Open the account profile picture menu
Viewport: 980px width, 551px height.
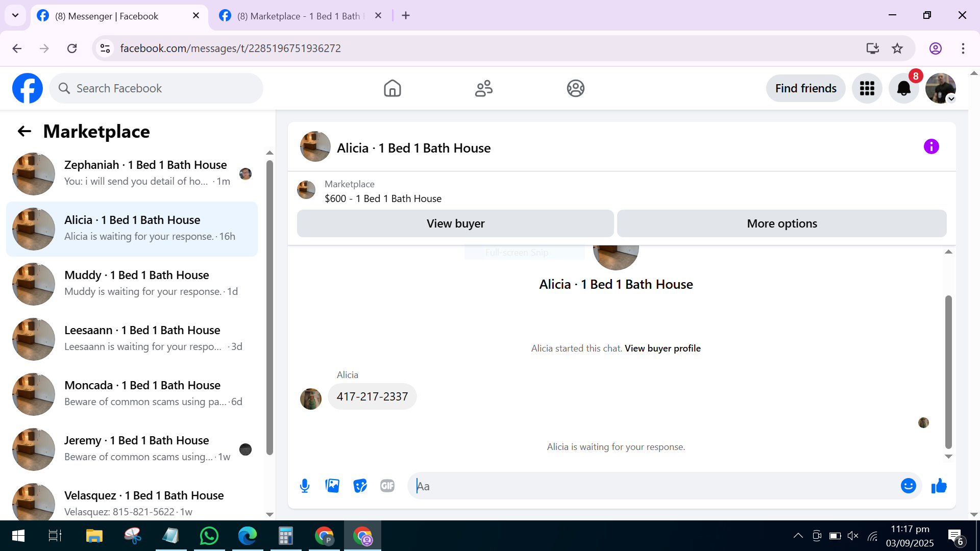pos(940,88)
